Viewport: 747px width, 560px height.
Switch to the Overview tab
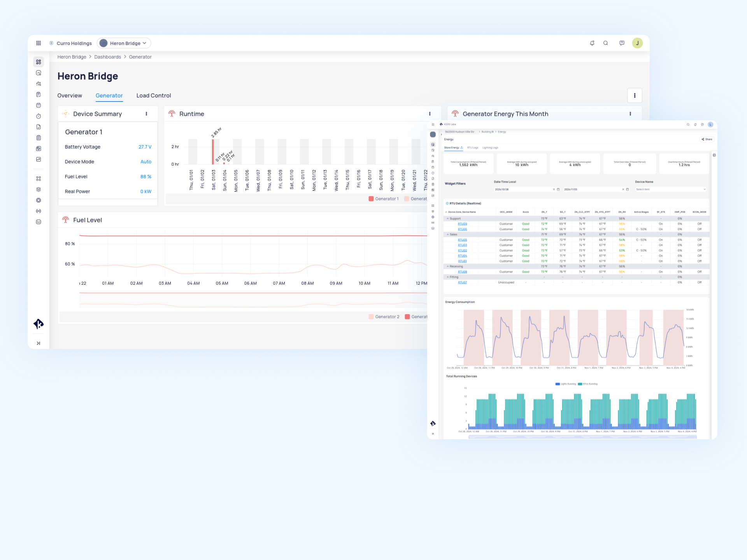pos(70,96)
